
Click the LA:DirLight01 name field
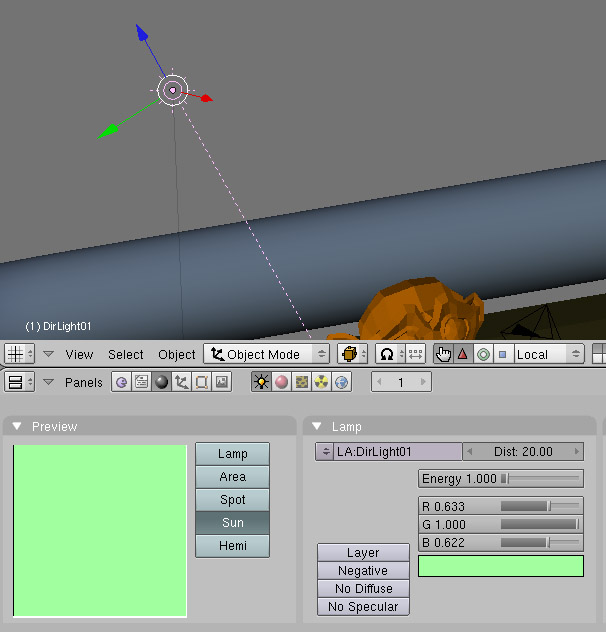coord(397,451)
